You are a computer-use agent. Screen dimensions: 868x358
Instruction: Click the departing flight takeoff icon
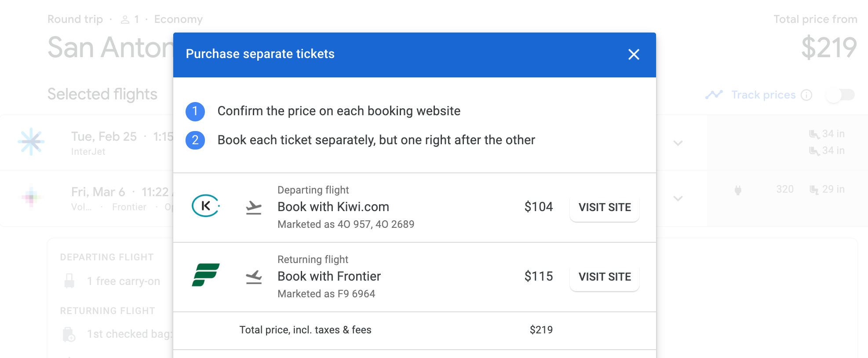[254, 207]
